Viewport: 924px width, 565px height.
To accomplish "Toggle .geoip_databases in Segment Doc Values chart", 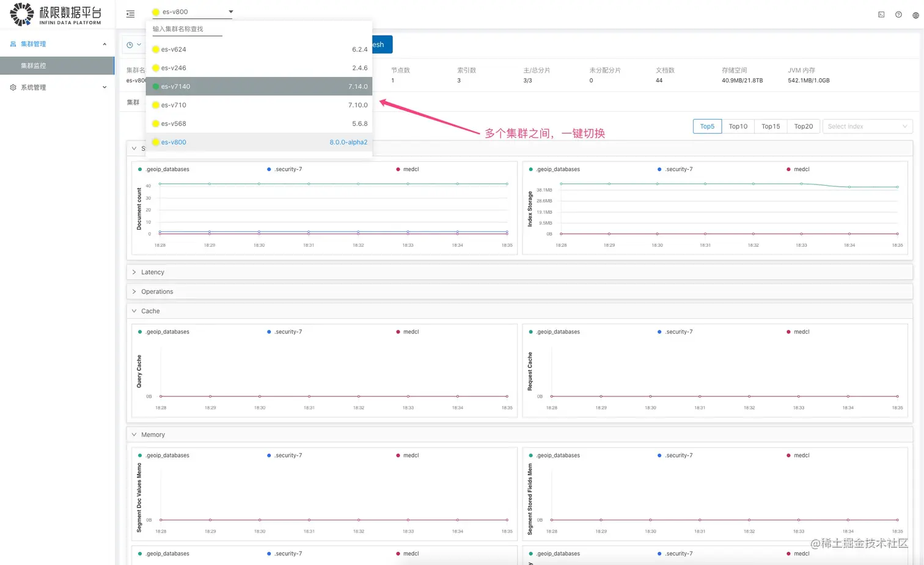I will [x=164, y=455].
